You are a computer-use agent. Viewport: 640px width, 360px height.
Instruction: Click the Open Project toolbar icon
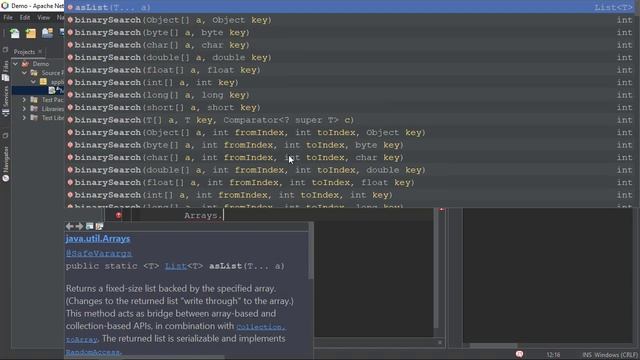[x=47, y=33]
